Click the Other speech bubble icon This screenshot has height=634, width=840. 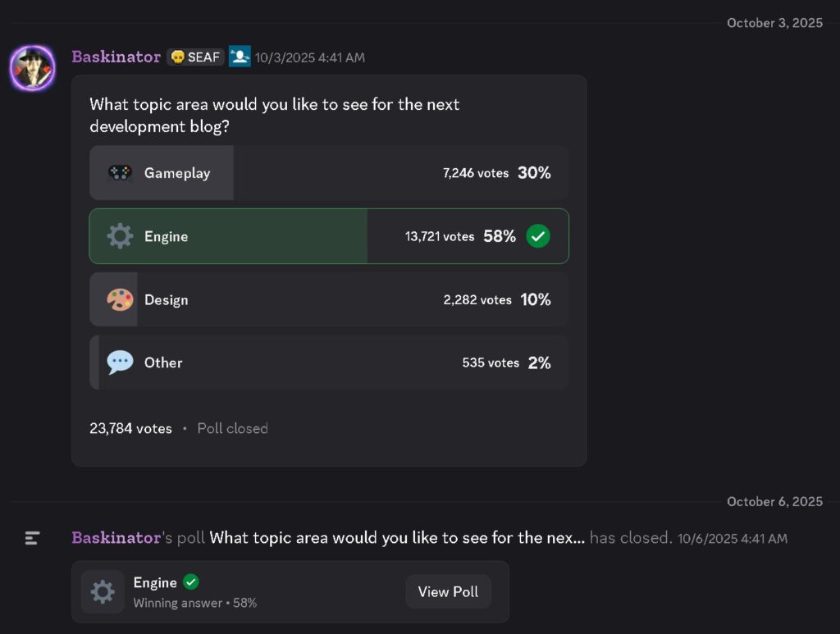point(120,363)
